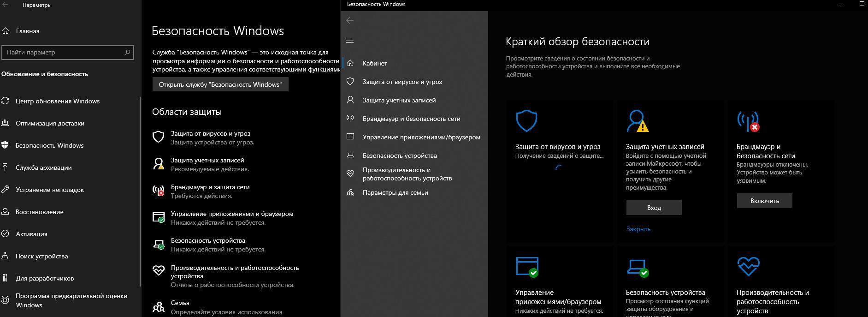Click the 'Параметры для семьи' navigation icon
This screenshot has width=868, height=317.
[350, 192]
